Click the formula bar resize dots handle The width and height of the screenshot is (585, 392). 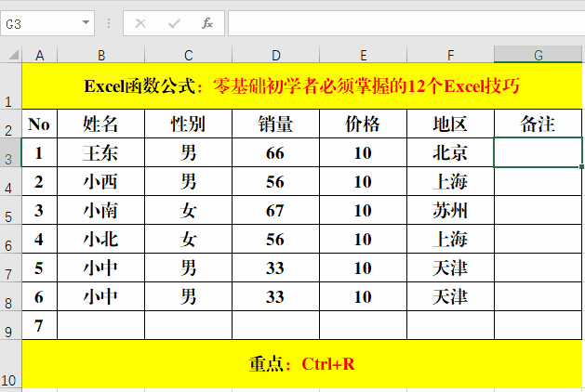(109, 23)
